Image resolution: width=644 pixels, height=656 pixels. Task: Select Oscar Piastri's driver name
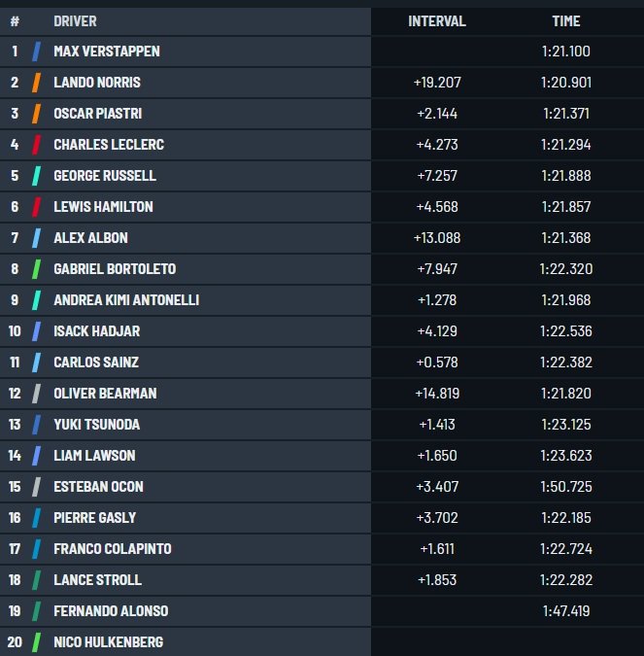(x=98, y=114)
